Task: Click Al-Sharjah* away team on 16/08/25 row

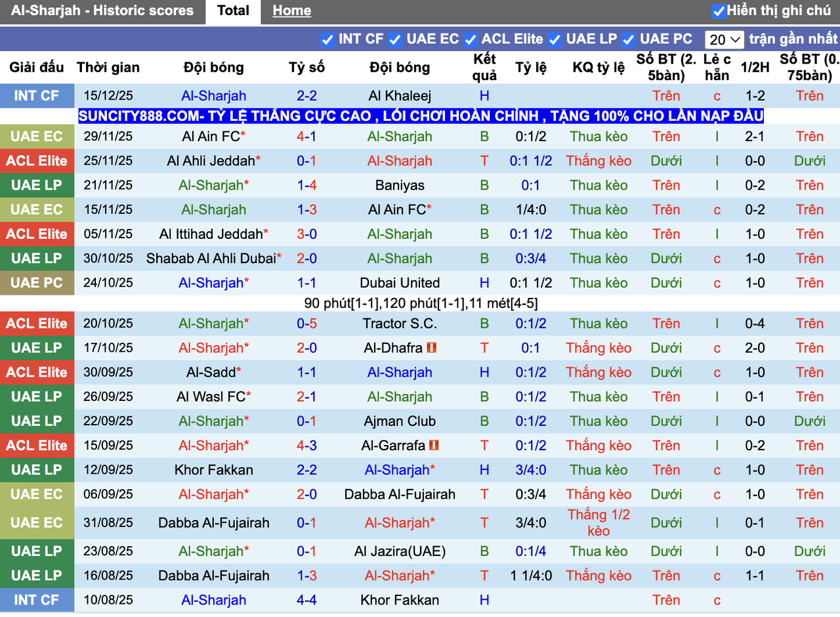Action: tap(400, 576)
